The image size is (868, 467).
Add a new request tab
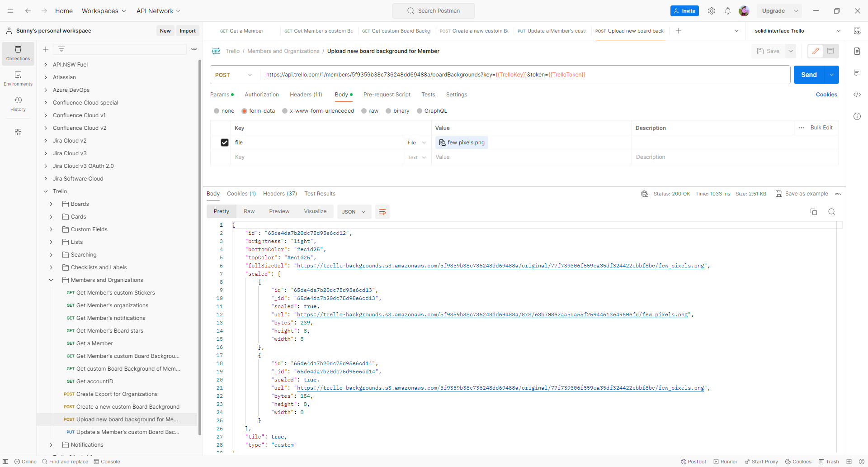click(x=679, y=31)
